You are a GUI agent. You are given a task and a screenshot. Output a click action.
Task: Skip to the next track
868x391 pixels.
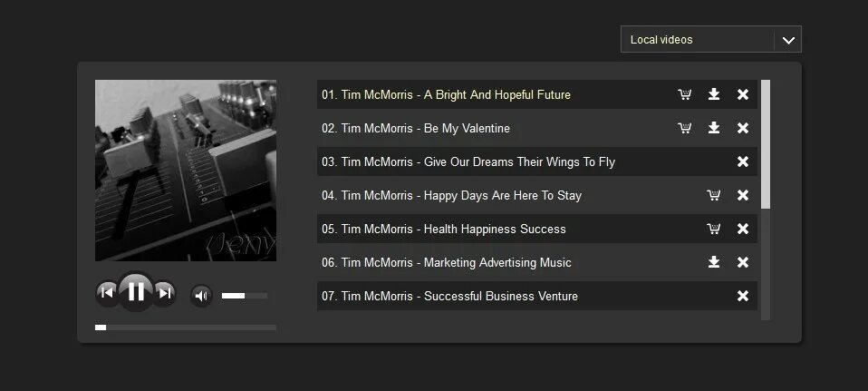click(x=165, y=292)
